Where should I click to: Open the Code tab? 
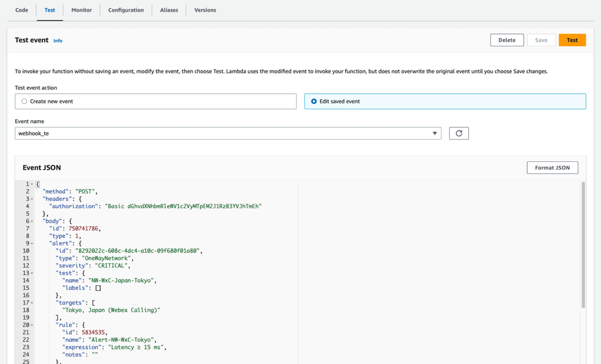[22, 10]
